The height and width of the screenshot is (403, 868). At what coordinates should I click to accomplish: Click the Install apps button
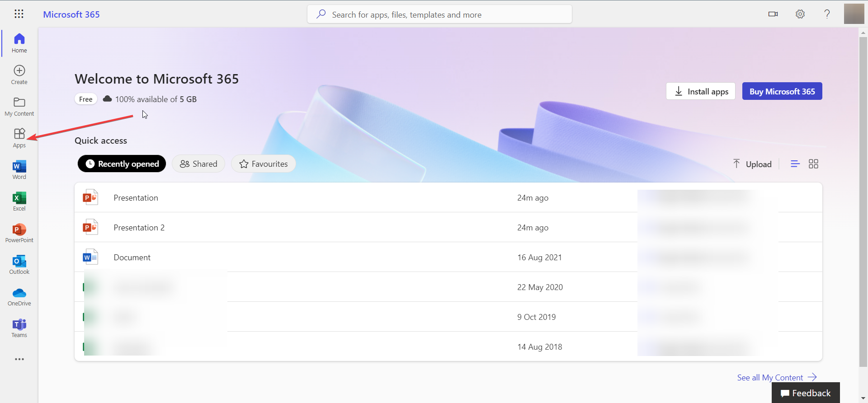700,91
